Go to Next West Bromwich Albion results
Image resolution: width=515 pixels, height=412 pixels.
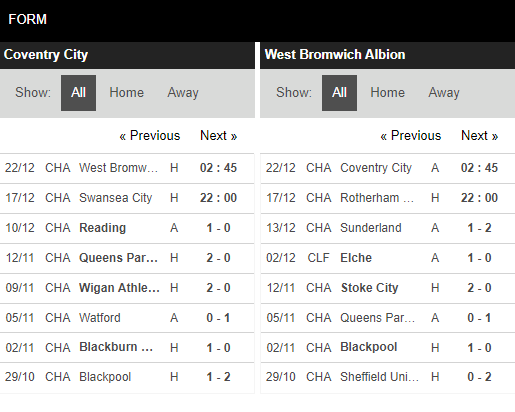pos(480,136)
